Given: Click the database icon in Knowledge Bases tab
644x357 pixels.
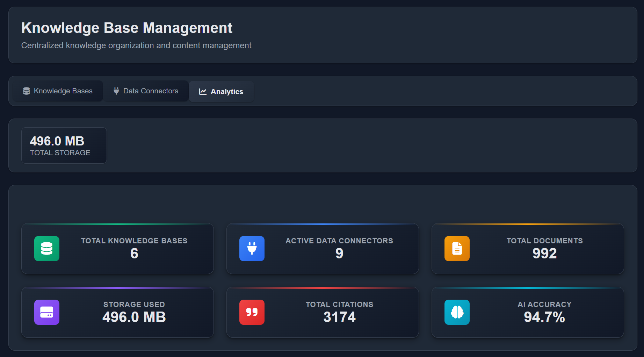Looking at the screenshot, I should click(x=26, y=91).
